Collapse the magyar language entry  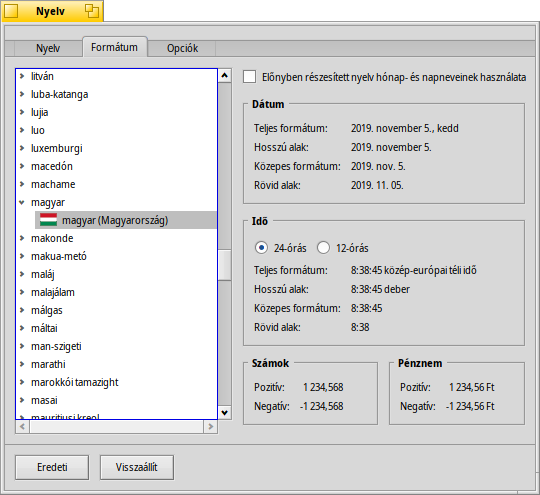click(22, 202)
